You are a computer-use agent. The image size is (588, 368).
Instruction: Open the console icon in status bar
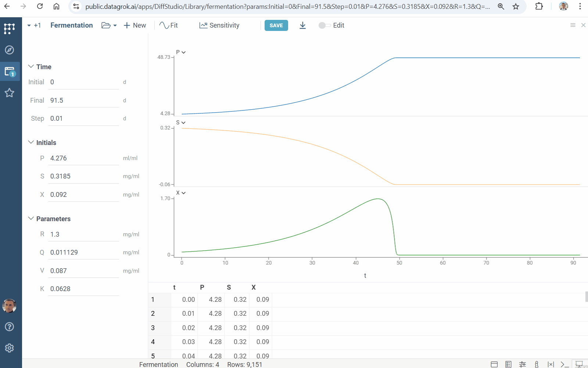point(564,364)
